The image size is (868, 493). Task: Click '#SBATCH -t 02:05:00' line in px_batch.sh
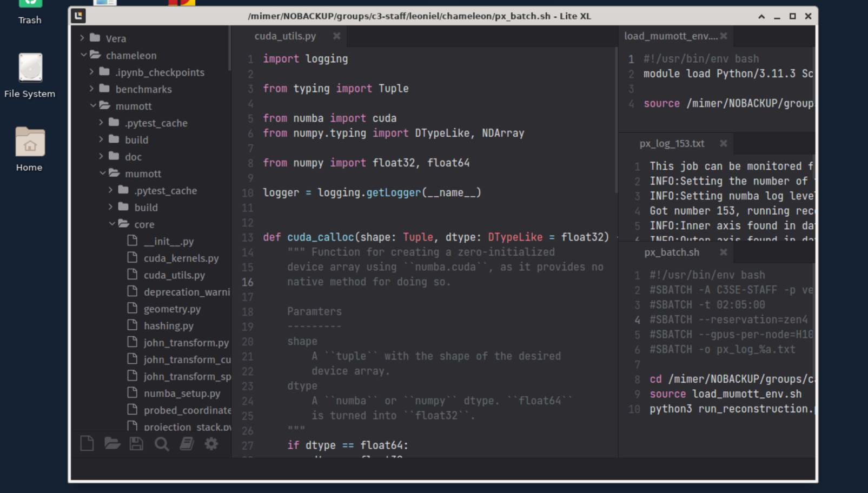coord(707,304)
